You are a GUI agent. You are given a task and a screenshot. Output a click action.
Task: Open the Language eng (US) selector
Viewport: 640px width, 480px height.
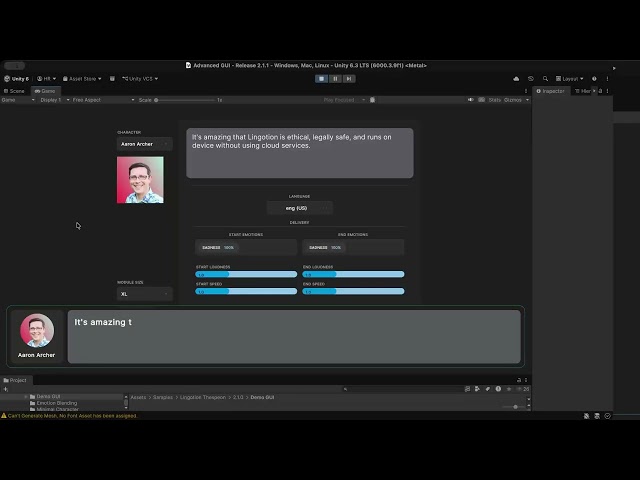point(300,208)
